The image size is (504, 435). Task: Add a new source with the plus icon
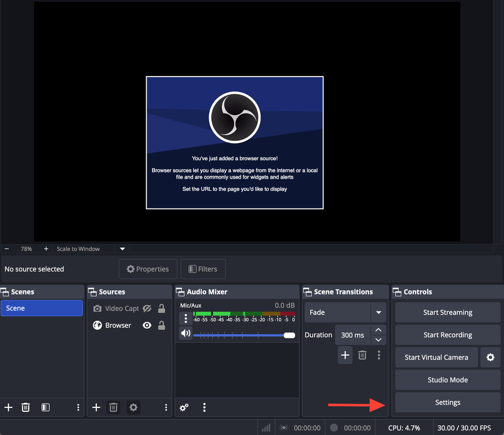click(x=96, y=407)
